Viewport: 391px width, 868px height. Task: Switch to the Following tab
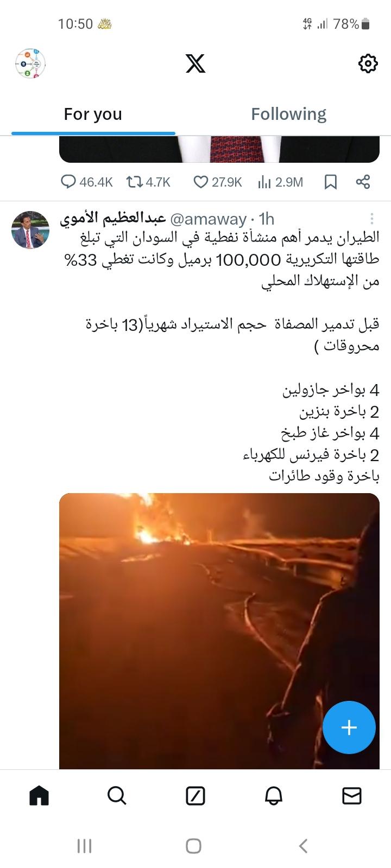coord(288,114)
